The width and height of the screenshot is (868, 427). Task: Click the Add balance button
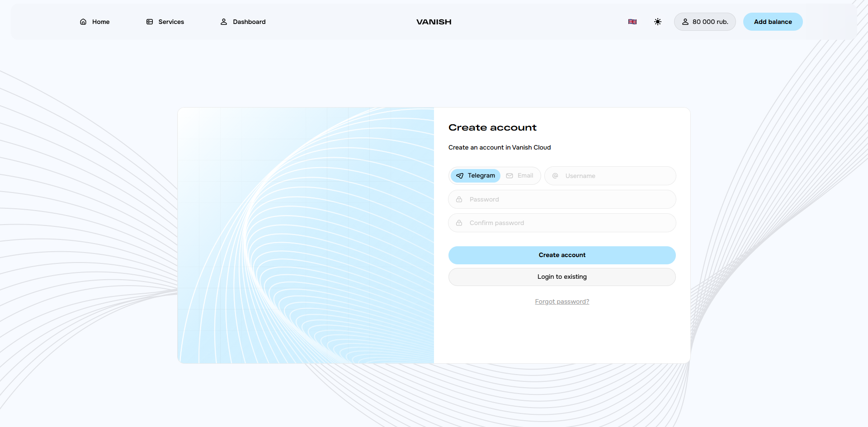pyautogui.click(x=773, y=22)
